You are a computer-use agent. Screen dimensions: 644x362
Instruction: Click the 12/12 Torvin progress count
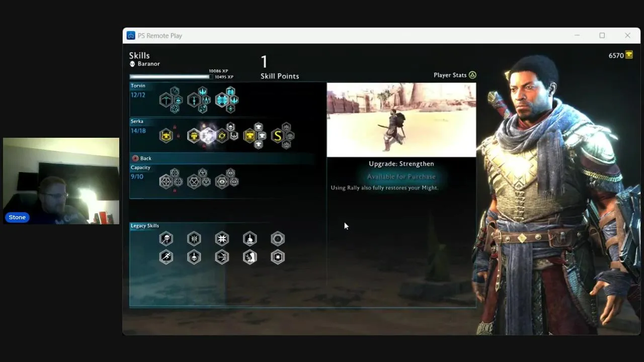138,95
